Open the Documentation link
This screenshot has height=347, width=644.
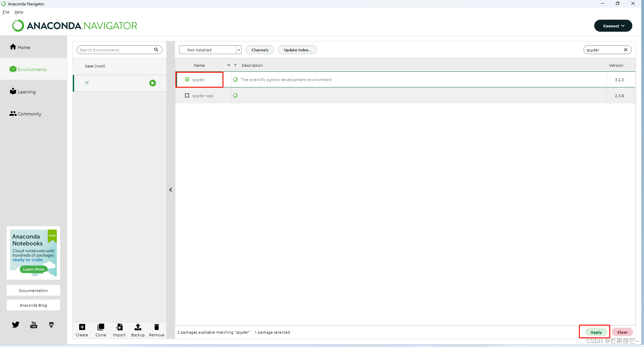(x=33, y=291)
